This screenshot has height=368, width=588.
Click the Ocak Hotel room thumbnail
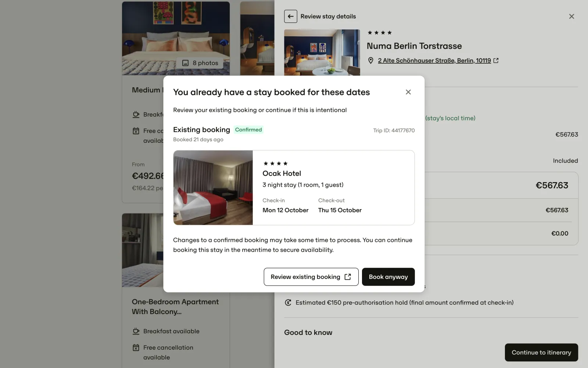(x=213, y=188)
